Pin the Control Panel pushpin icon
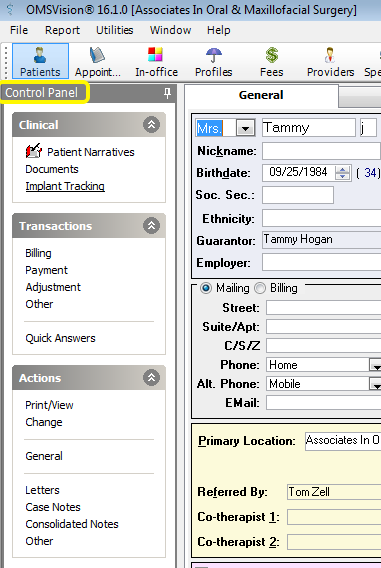381x568 pixels. pos(167,93)
